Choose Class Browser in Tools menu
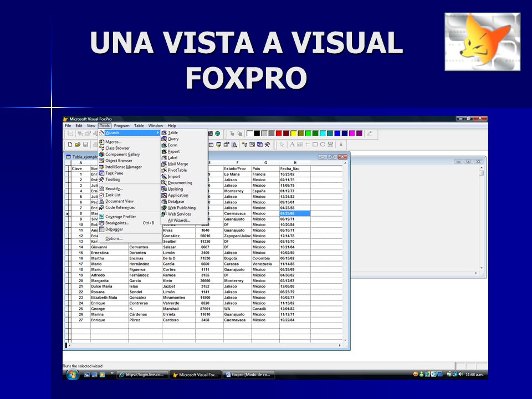 tap(130, 148)
